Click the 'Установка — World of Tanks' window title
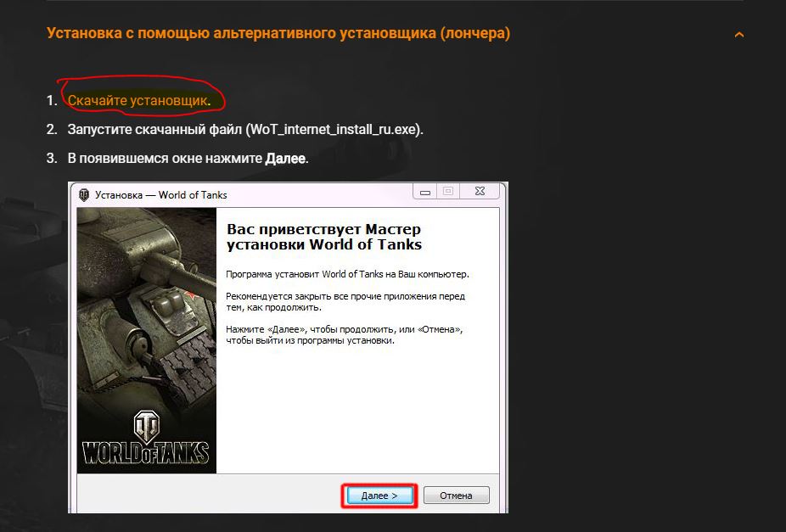 tap(161, 195)
